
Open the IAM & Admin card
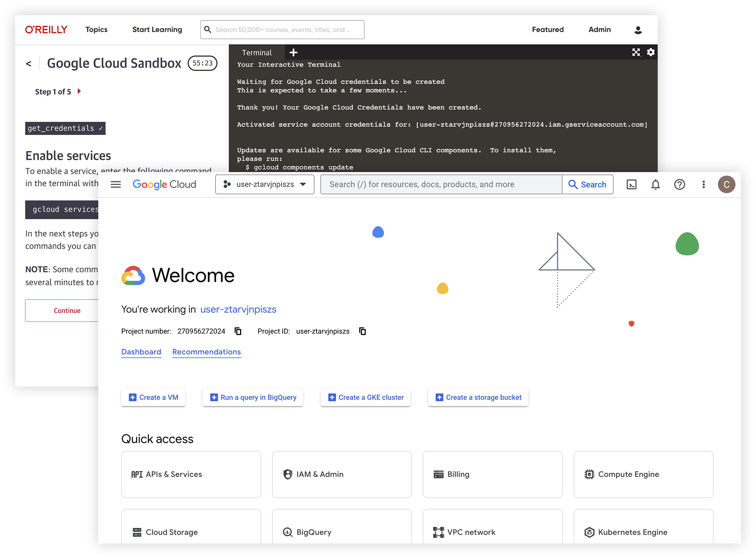342,474
